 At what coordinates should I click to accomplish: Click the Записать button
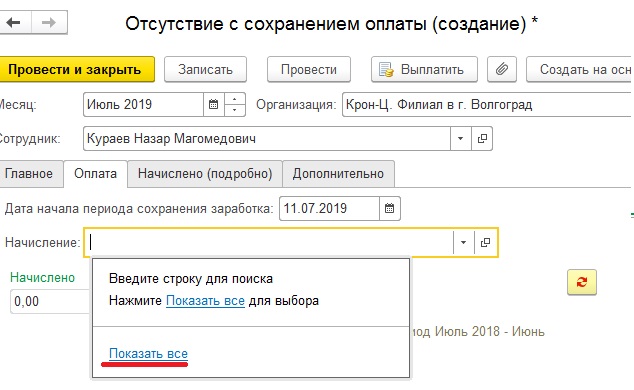pos(205,70)
